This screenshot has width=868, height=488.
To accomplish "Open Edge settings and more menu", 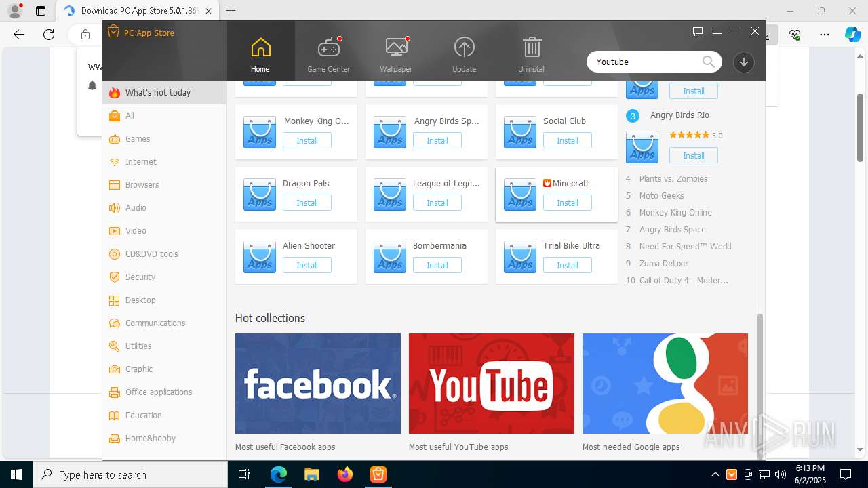I will (x=825, y=35).
